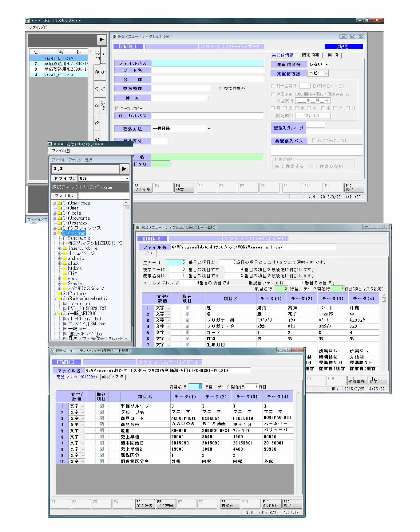The image size is (420, 532).
Task: Click the folder tree vertical scrollbar
Action: click(x=126, y=270)
